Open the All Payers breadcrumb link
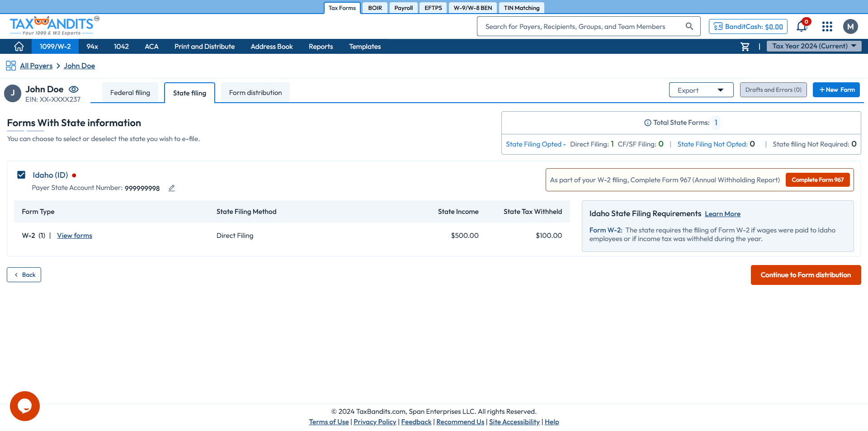The width and height of the screenshot is (868, 431). pos(36,66)
